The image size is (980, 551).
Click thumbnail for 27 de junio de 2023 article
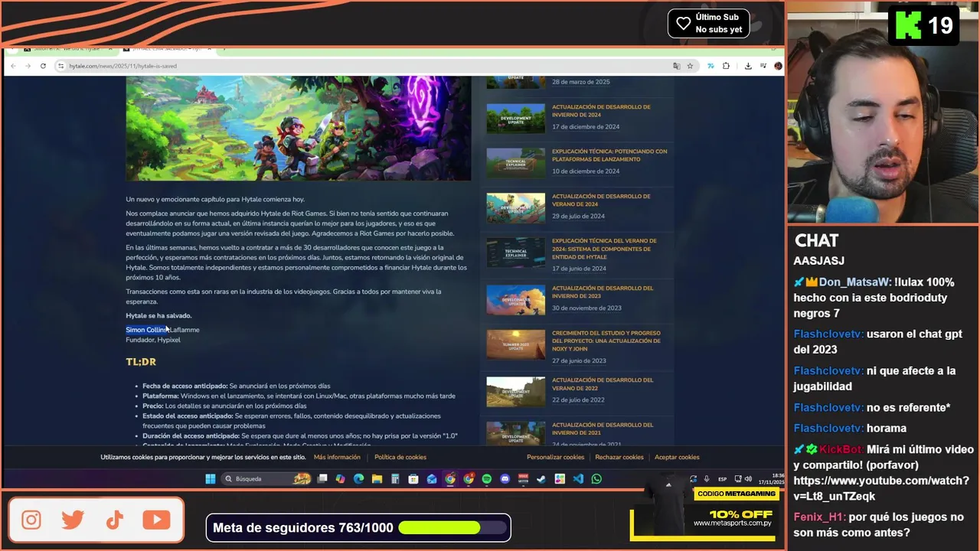[x=516, y=344]
